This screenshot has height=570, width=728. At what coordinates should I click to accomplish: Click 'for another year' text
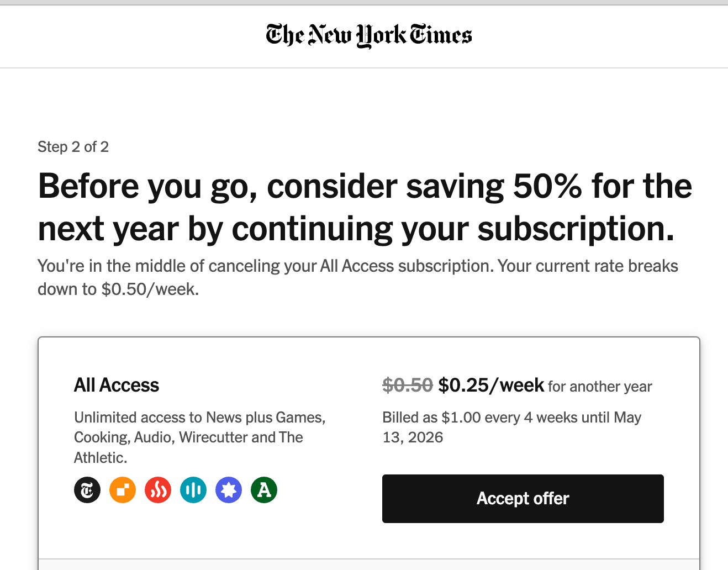coord(600,387)
